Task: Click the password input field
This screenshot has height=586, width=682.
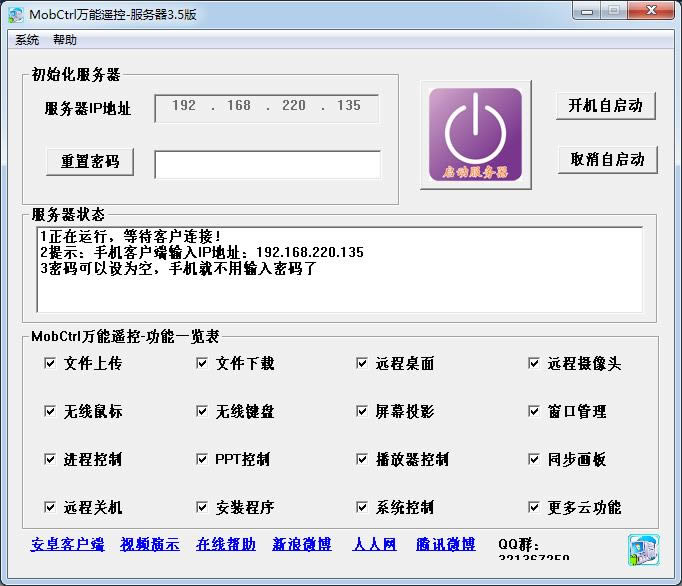Action: pos(267,164)
